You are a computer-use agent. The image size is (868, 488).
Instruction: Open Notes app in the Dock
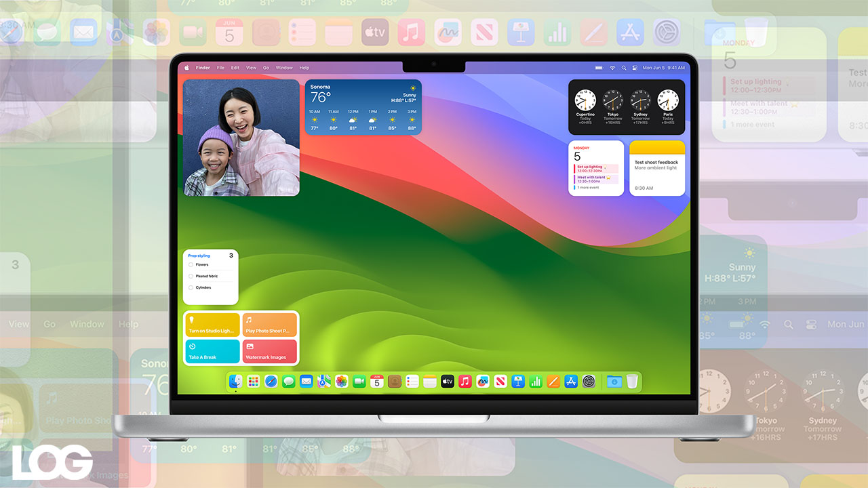point(429,382)
